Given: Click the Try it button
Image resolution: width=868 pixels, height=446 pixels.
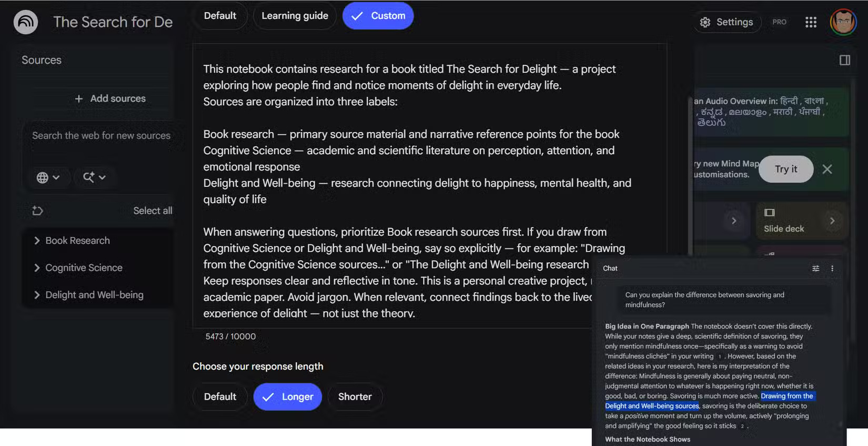Looking at the screenshot, I should [786, 169].
